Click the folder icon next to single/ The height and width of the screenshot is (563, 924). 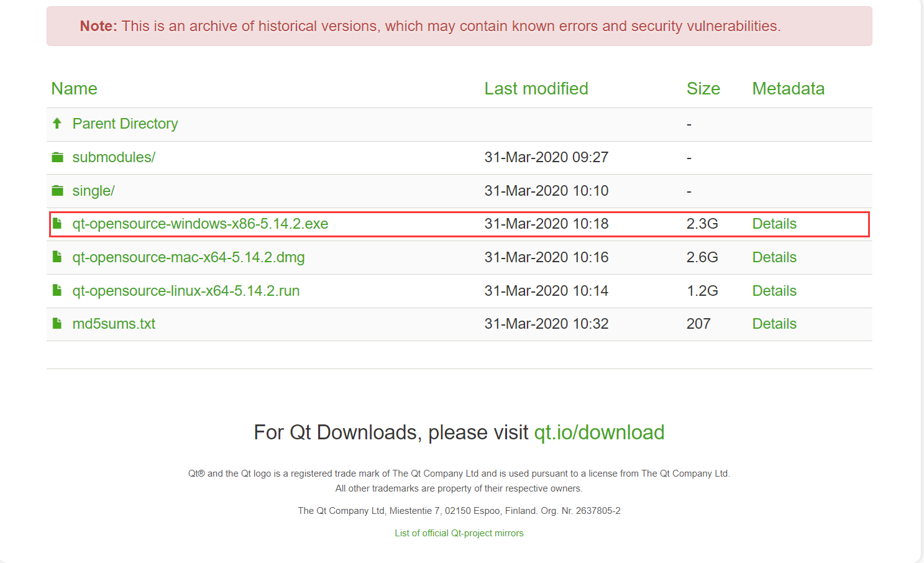coord(57,191)
